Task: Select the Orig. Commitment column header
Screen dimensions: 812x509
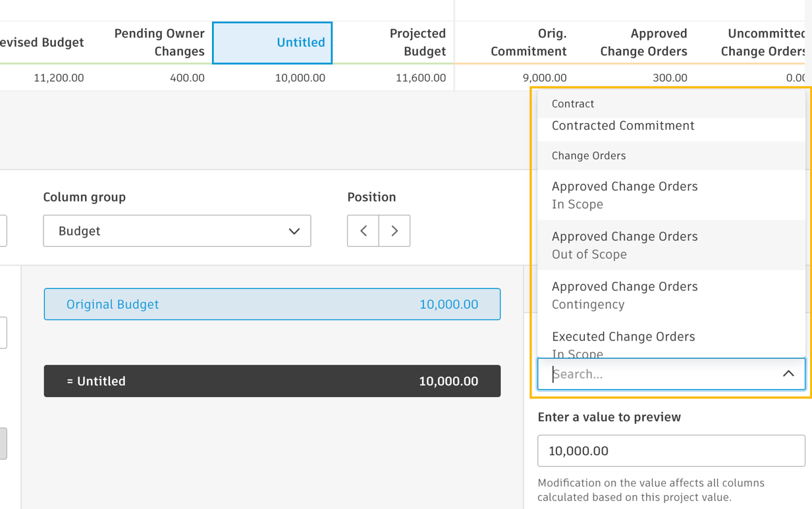Action: click(528, 42)
